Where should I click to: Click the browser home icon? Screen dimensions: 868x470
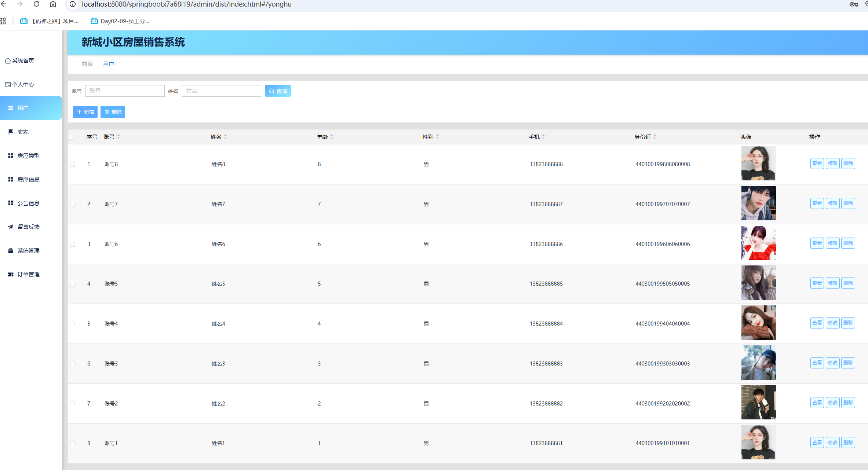(53, 4)
